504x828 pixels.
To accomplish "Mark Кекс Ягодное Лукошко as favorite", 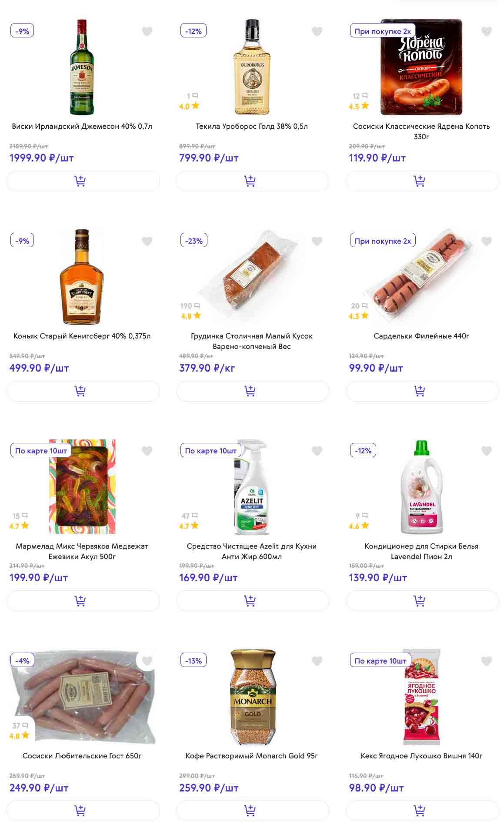I will pos(487,661).
